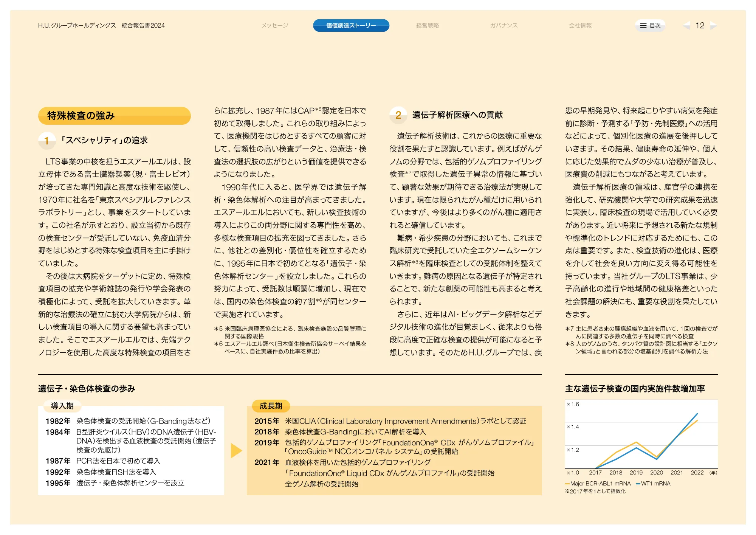
Task: Click the 成長期 timeline label
Action: point(271,406)
